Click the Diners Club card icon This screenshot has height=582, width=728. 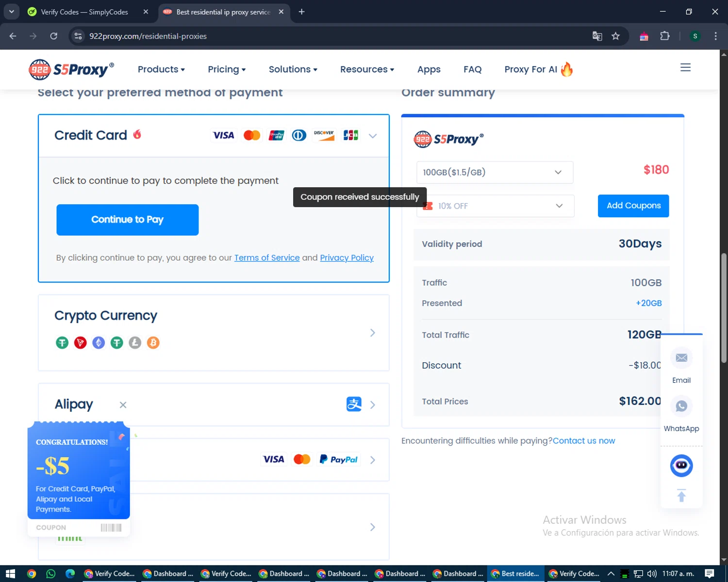(299, 135)
